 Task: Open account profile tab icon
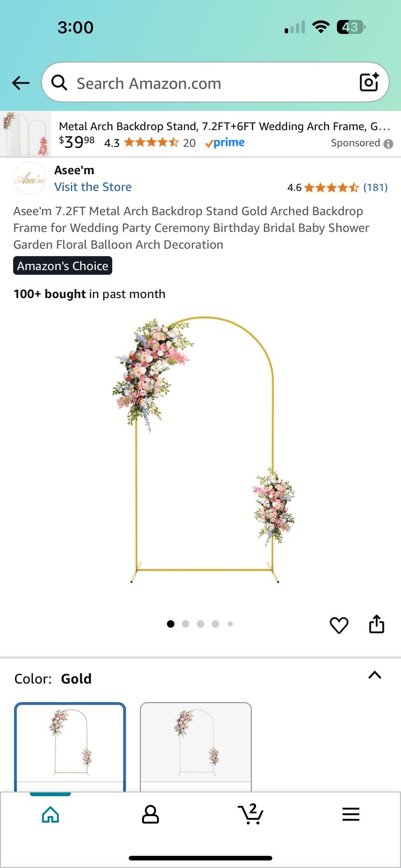pyautogui.click(x=150, y=814)
